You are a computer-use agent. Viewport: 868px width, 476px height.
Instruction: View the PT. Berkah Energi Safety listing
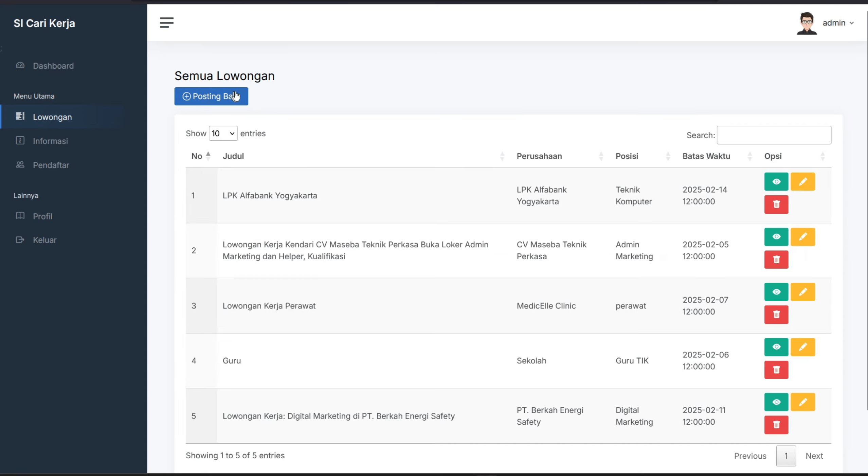[x=776, y=402]
